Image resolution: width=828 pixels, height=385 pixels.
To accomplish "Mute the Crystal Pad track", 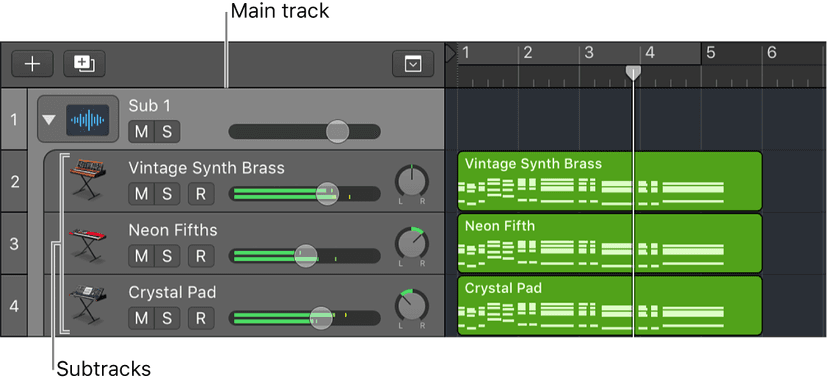I will (142, 318).
